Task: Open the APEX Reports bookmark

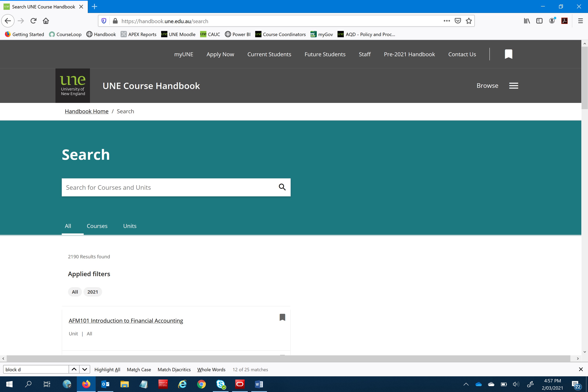Action: point(139,34)
